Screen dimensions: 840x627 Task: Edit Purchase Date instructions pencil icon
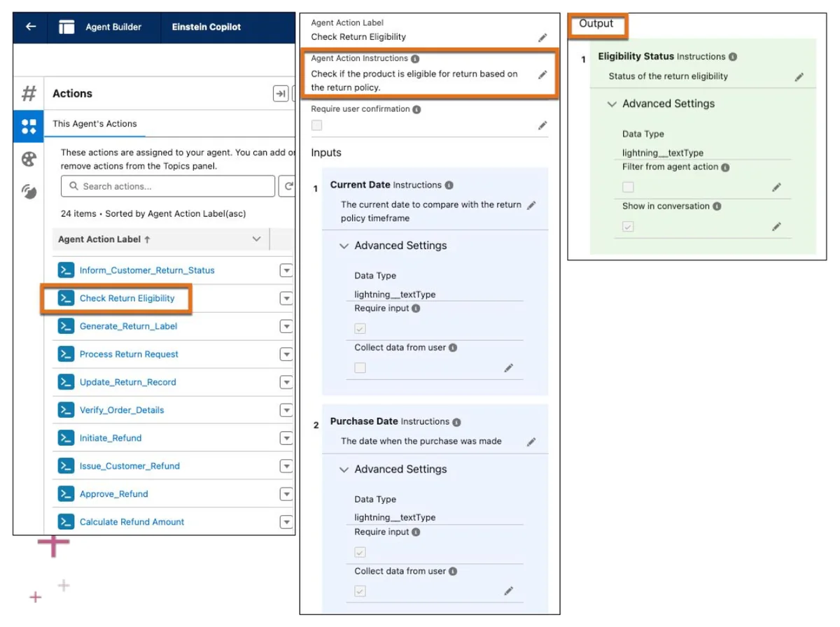point(531,442)
